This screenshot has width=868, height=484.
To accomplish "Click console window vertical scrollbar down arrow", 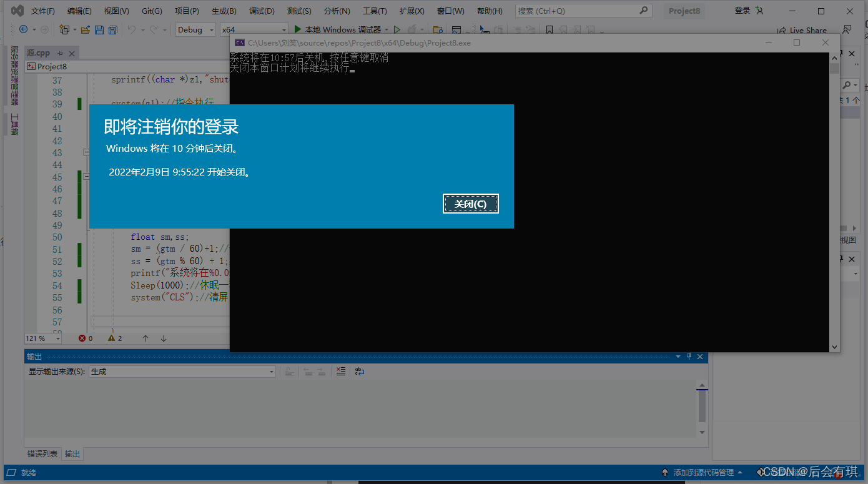I will pos(834,347).
